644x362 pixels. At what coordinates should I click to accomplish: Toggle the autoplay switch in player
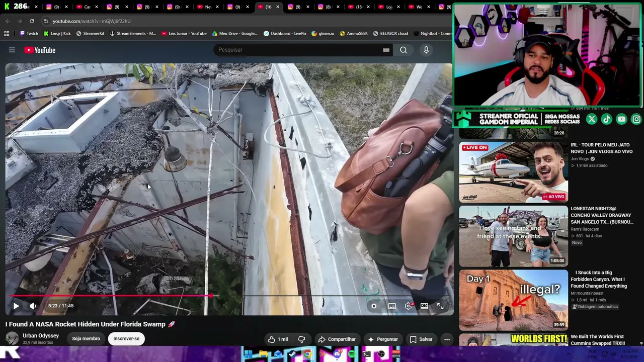[374, 306]
